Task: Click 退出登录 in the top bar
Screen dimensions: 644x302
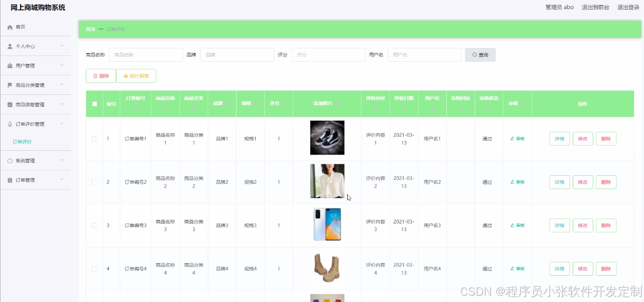Action: tap(628, 7)
